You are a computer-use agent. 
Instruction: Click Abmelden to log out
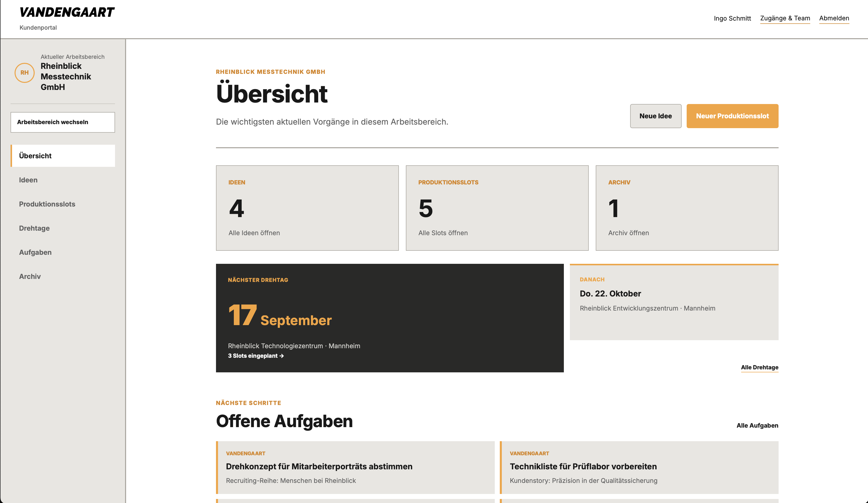(x=834, y=18)
